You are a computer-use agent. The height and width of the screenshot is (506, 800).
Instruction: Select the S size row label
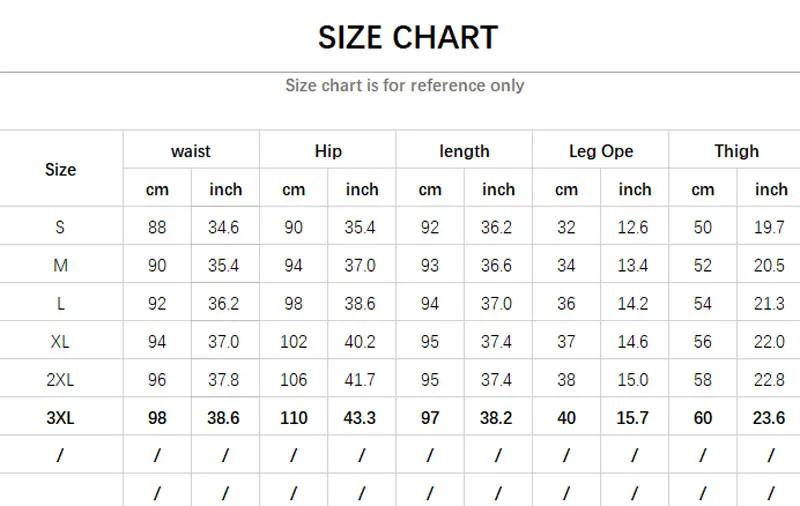click(60, 227)
